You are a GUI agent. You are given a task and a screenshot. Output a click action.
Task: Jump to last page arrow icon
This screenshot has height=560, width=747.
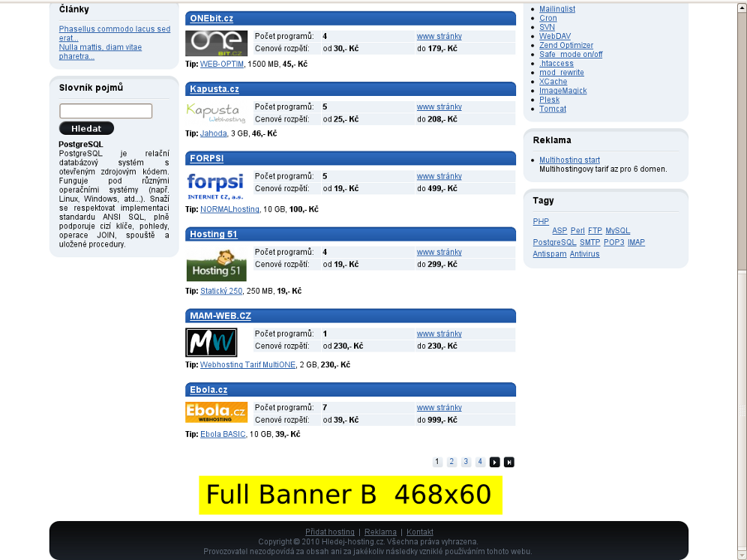point(508,462)
